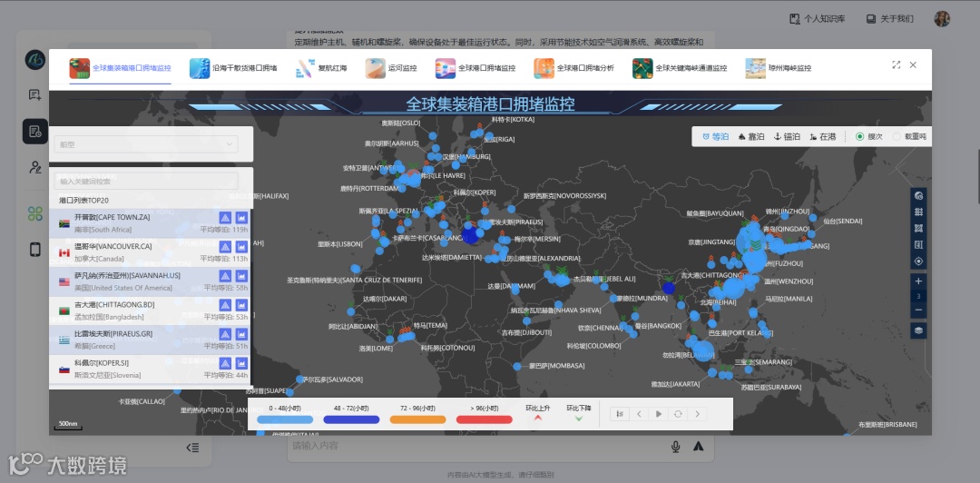
Task: Click the red >96小时 legend swatch
Action: point(484,419)
